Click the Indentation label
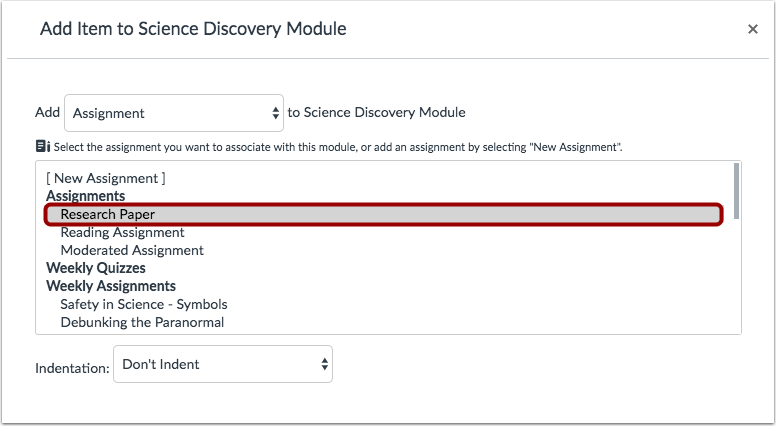 click(72, 368)
